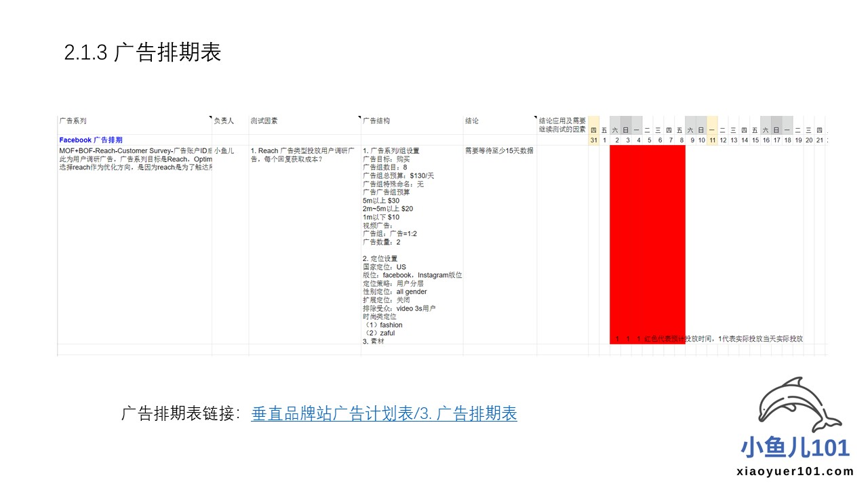The height and width of the screenshot is (488, 868).
Task: Select the MOF+BOF-Reach-Customer Survey campaign cell
Action: [136, 159]
